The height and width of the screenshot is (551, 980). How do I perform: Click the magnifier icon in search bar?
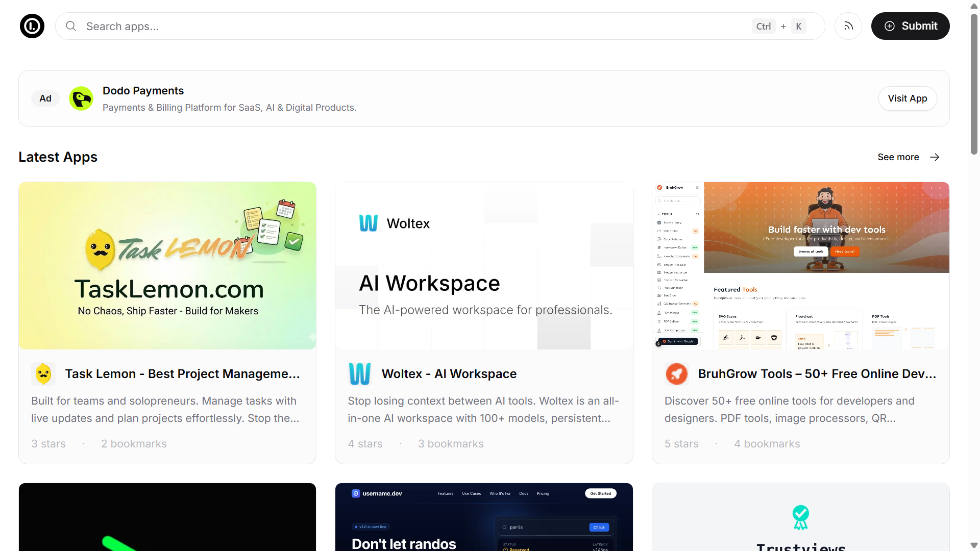tap(71, 26)
